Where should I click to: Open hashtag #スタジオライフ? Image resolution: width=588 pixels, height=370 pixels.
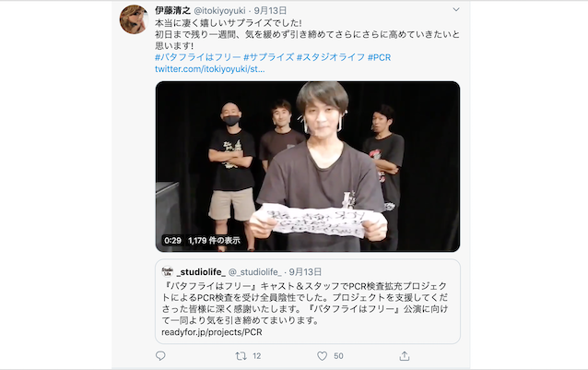pos(331,57)
